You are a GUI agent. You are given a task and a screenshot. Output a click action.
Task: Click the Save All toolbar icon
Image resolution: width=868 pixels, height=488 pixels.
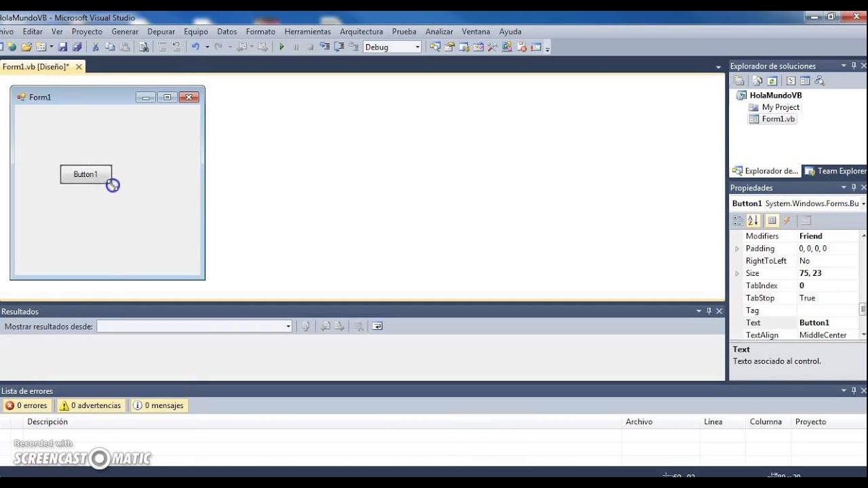(x=77, y=47)
